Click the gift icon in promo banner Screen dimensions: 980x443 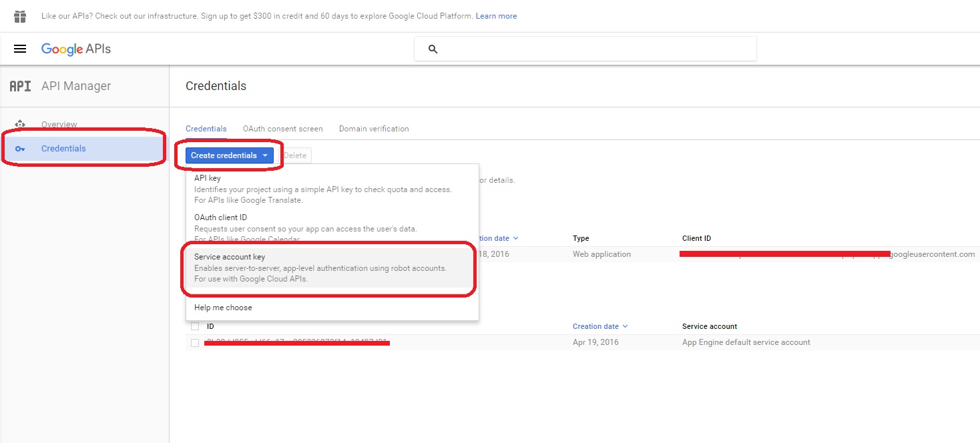tap(20, 16)
